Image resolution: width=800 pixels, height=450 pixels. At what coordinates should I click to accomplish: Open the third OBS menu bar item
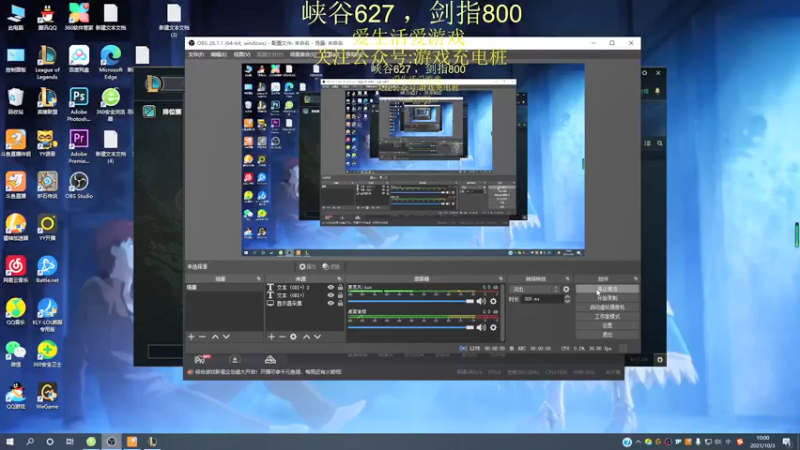click(242, 55)
